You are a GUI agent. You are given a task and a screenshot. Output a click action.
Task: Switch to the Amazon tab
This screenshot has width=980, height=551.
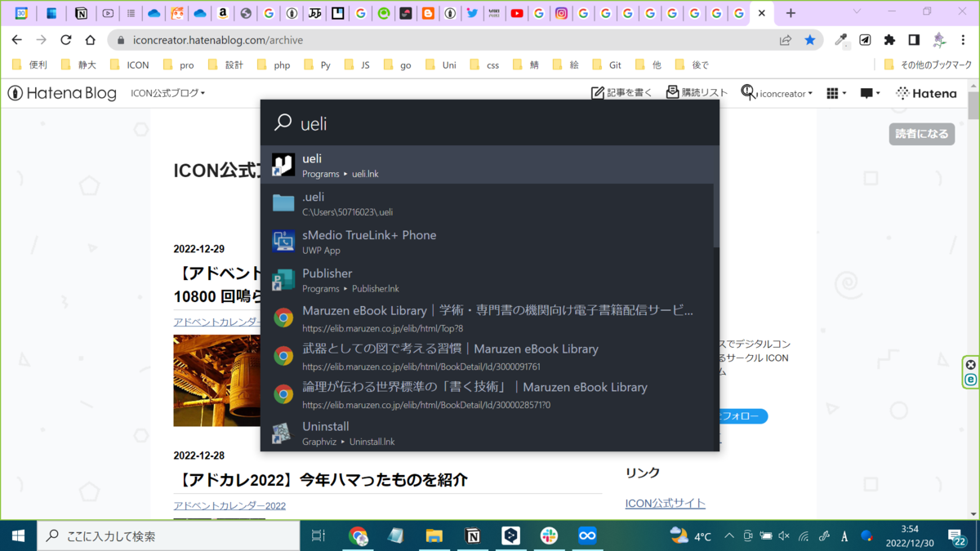(x=223, y=13)
